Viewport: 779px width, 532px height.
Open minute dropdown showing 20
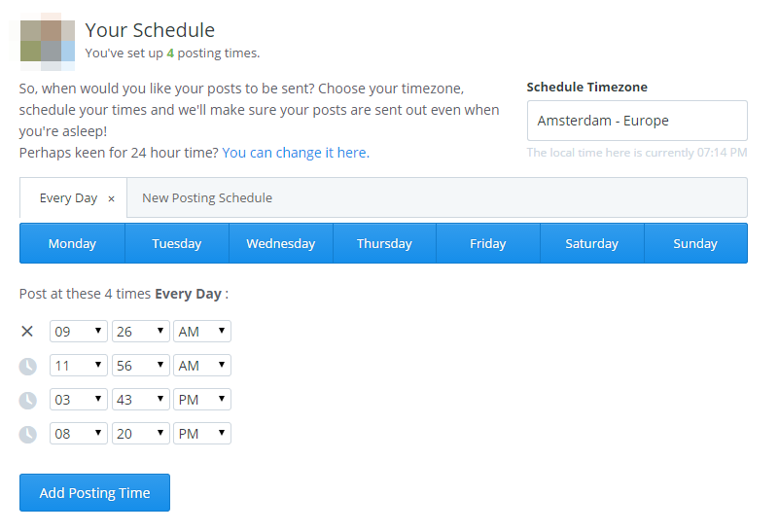141,434
